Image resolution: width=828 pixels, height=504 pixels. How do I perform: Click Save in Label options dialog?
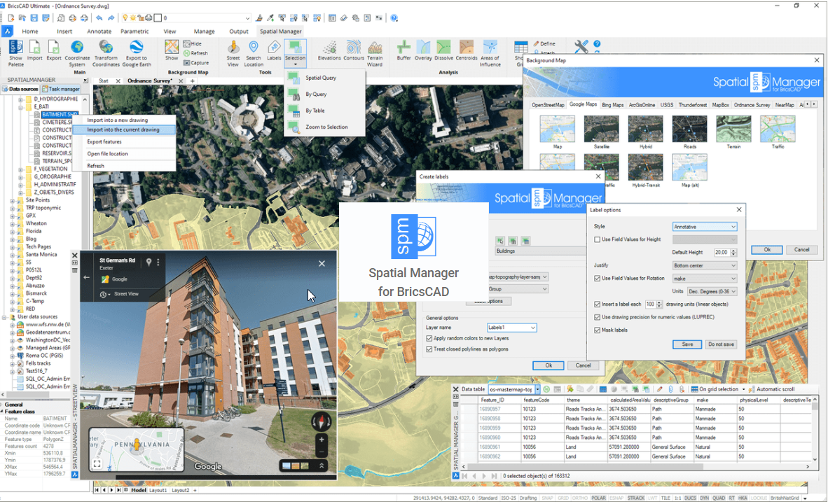click(686, 344)
